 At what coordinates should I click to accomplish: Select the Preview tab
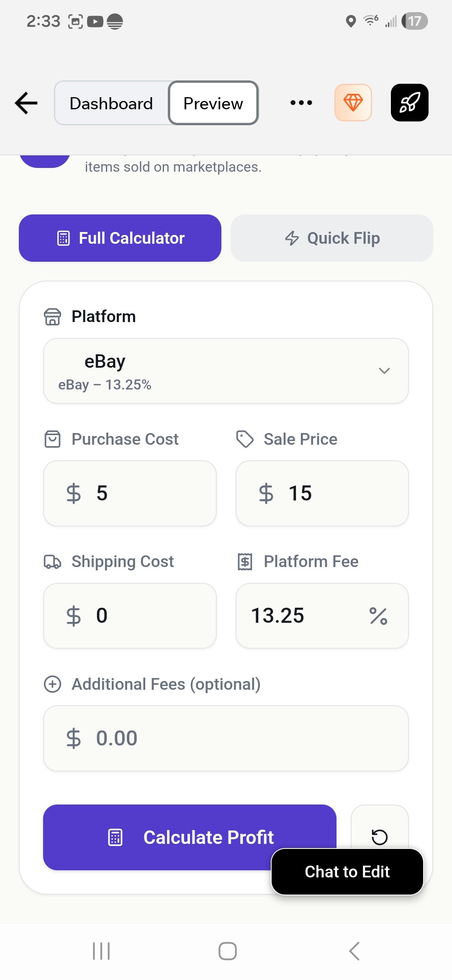[x=213, y=103]
